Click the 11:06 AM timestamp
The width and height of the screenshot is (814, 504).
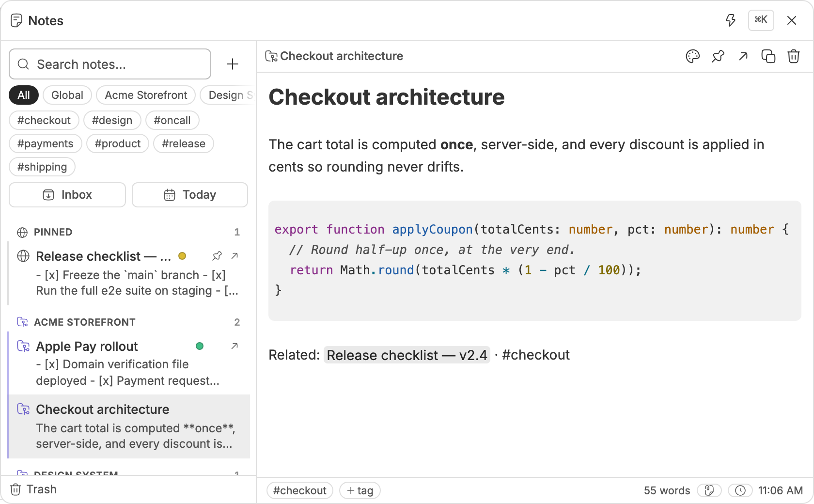[780, 490]
